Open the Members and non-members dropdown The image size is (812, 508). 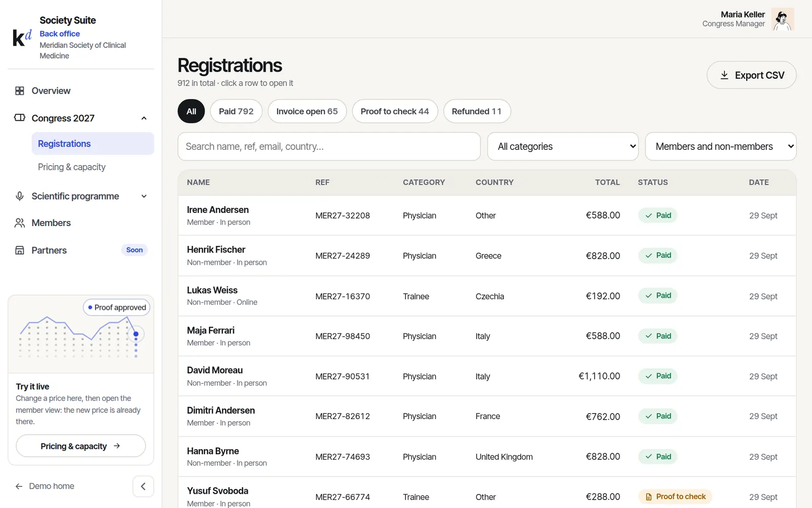(x=721, y=146)
